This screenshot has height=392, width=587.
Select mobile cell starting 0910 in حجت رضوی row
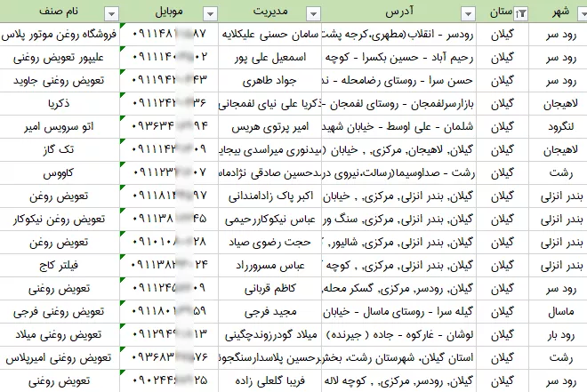click(169, 243)
